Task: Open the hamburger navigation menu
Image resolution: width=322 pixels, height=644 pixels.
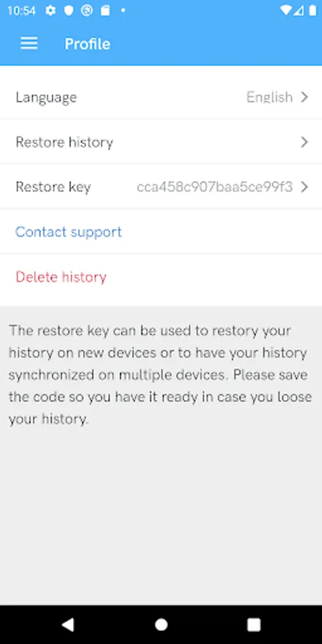Action: pyautogui.click(x=29, y=44)
